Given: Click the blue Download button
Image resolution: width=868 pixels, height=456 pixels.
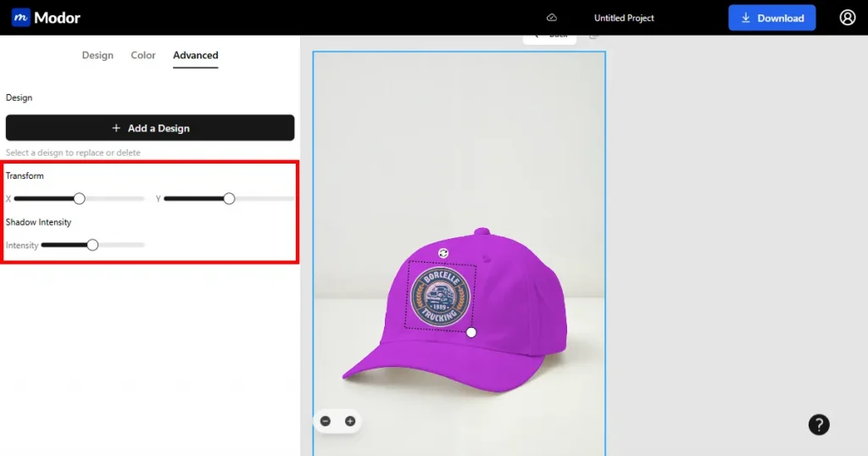Looking at the screenshot, I should [771, 18].
